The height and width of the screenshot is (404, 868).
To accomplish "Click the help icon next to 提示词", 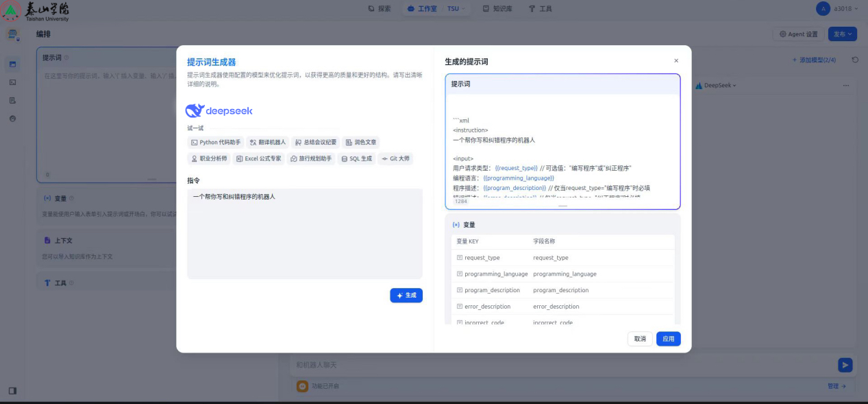I will click(x=66, y=58).
